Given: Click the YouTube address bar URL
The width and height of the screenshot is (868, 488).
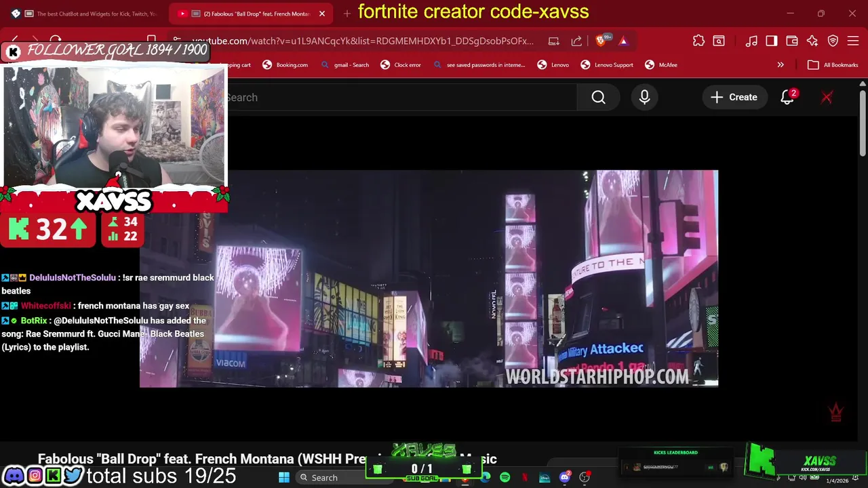Looking at the screenshot, I should point(363,41).
